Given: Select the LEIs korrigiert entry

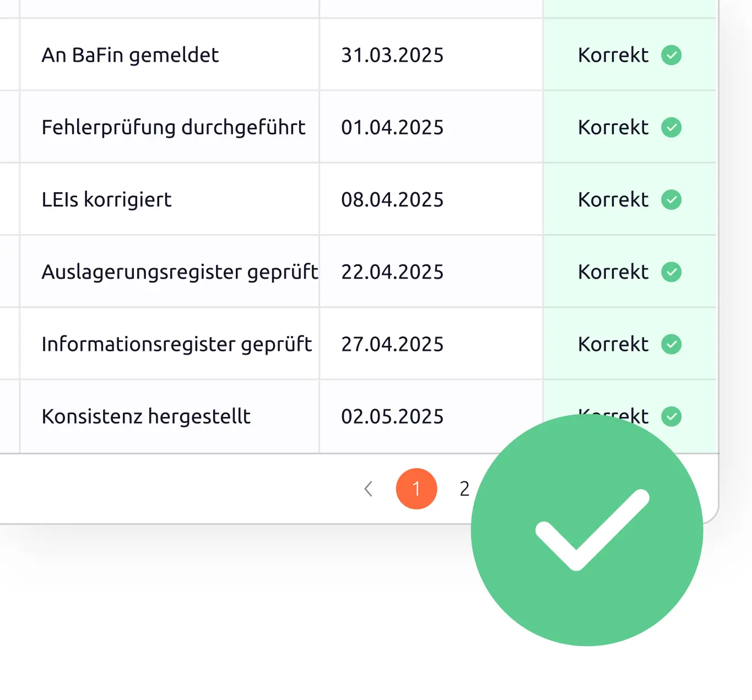Looking at the screenshot, I should [106, 199].
